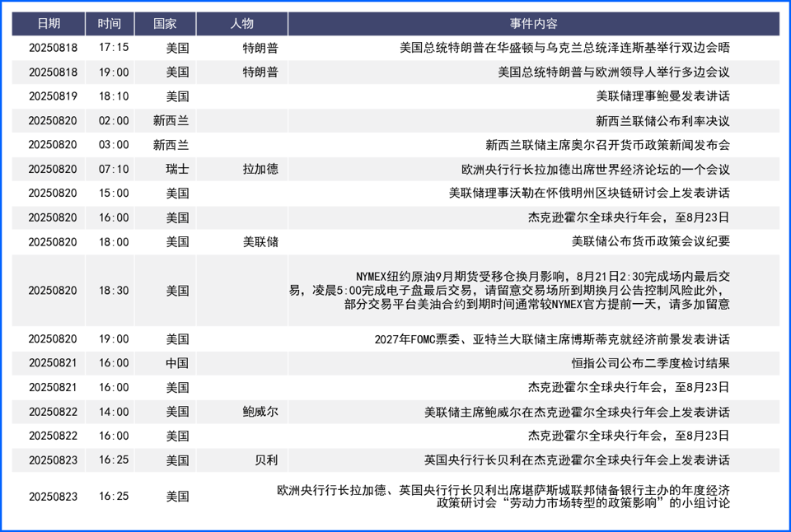Click the 贝利 person cell

pyautogui.click(x=241, y=460)
